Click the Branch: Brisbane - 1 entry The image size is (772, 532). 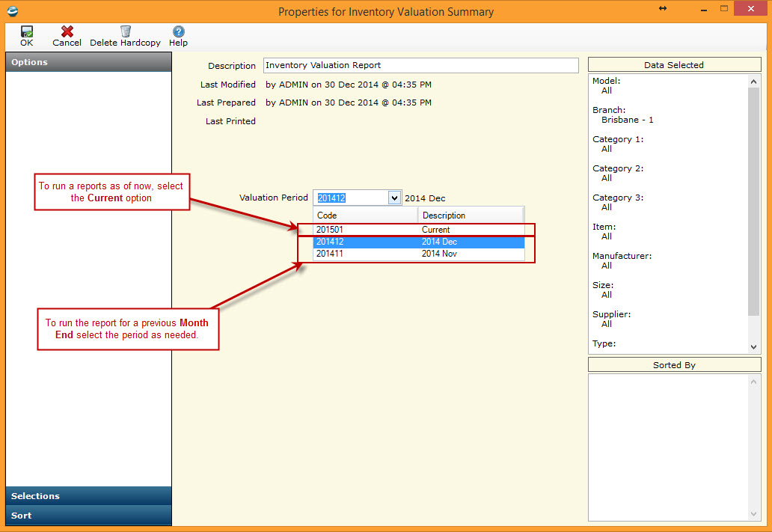tap(623, 114)
